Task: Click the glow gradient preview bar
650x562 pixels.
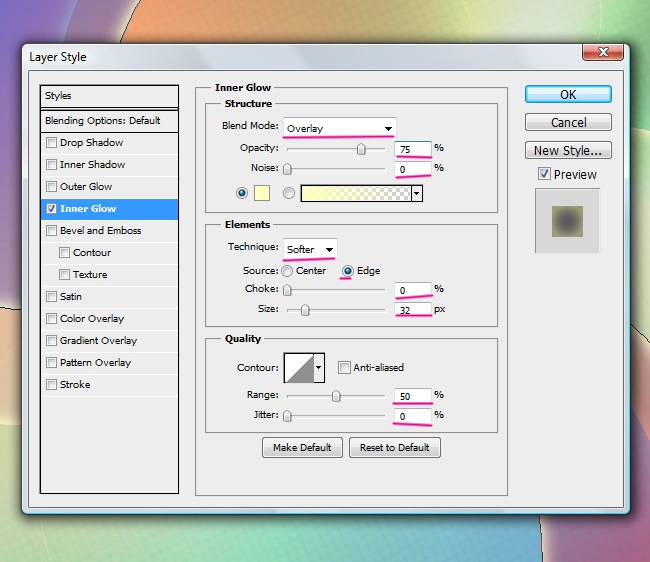Action: tap(355, 193)
